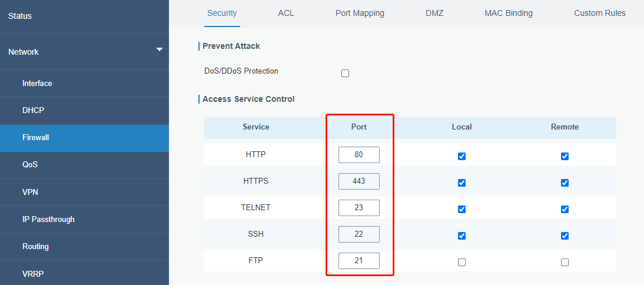Collapse the Network menu arrow
The height and width of the screenshot is (285, 644).
click(160, 50)
